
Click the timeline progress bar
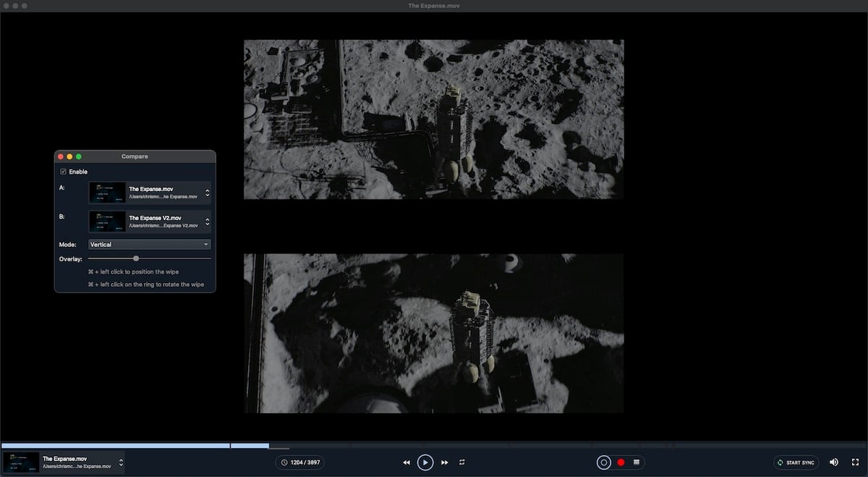point(434,446)
